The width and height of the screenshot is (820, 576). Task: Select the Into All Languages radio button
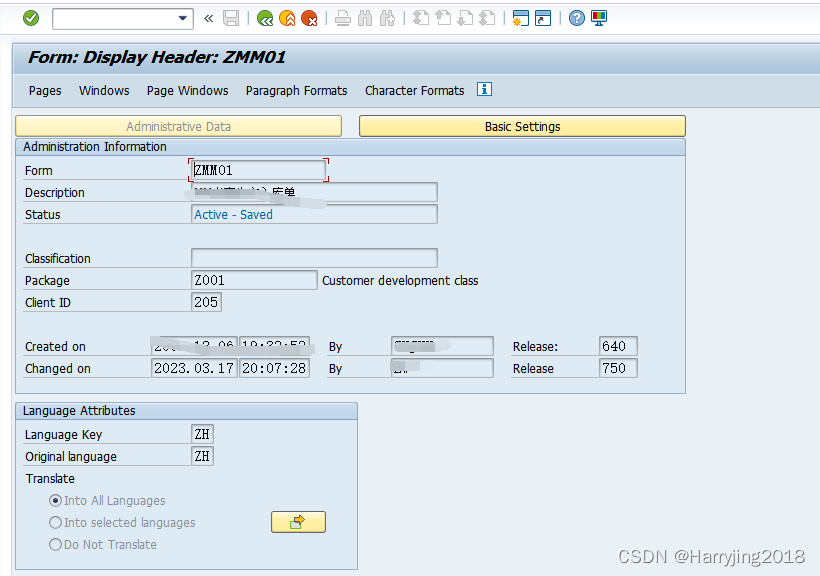(56, 500)
